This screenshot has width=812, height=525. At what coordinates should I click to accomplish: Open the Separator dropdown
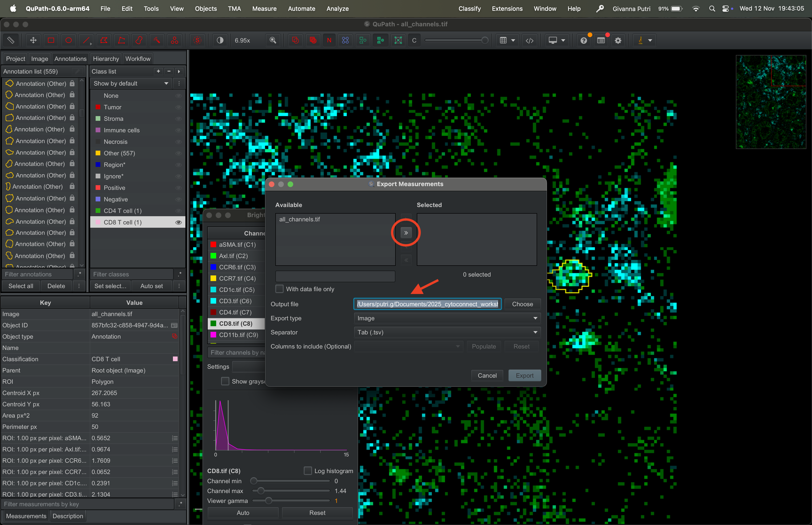click(447, 332)
